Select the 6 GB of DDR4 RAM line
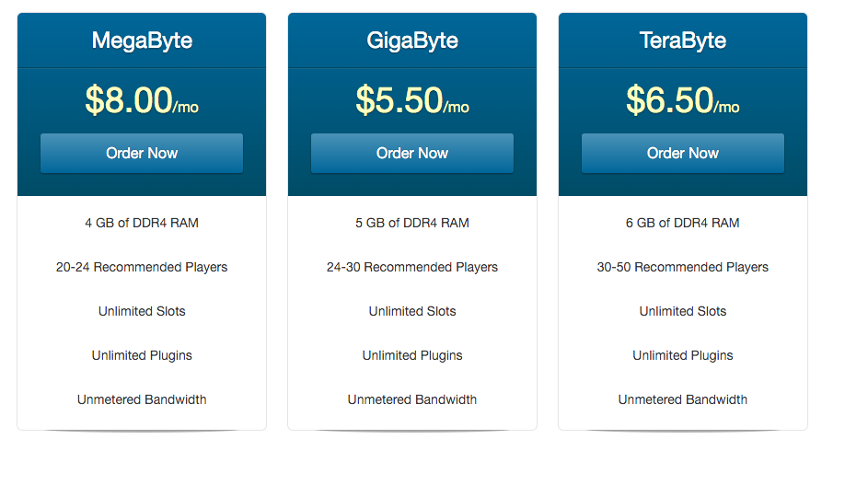868x485 pixels. click(683, 223)
